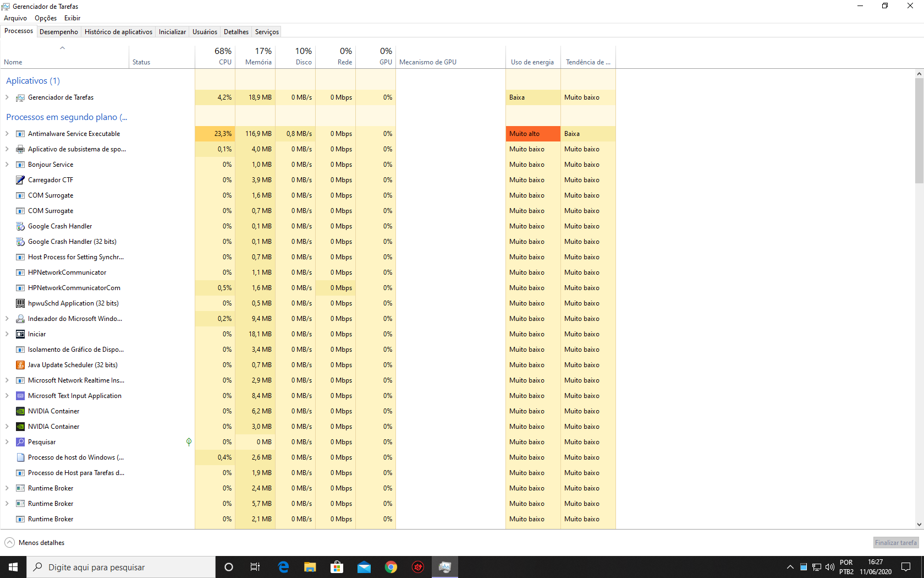924x578 pixels.
Task: Click the Carregador CTF pen icon
Action: pyautogui.click(x=20, y=180)
